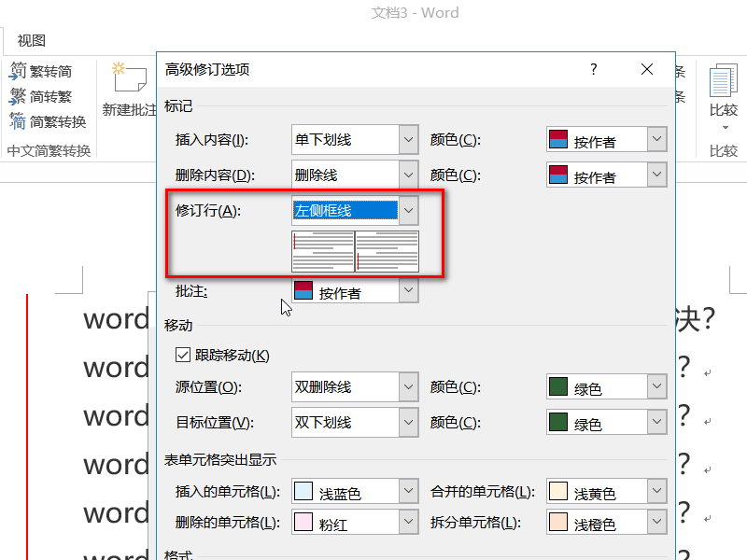Switch to the 视图 ribbon tab

click(32, 41)
